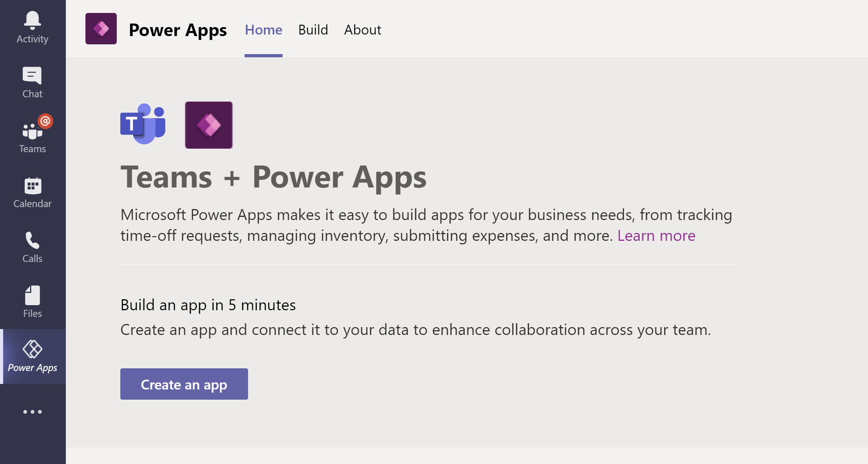Image resolution: width=868 pixels, height=464 pixels.
Task: Click the Create an app button
Action: coord(184,384)
